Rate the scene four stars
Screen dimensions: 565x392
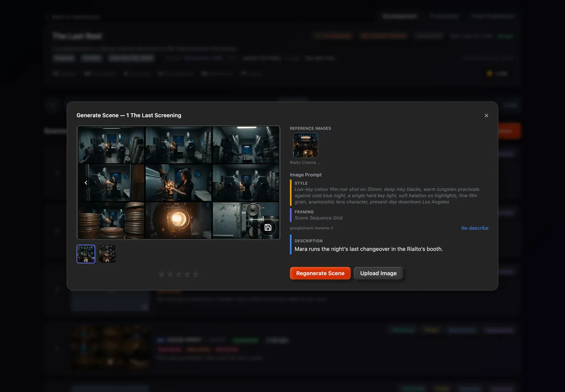click(187, 274)
